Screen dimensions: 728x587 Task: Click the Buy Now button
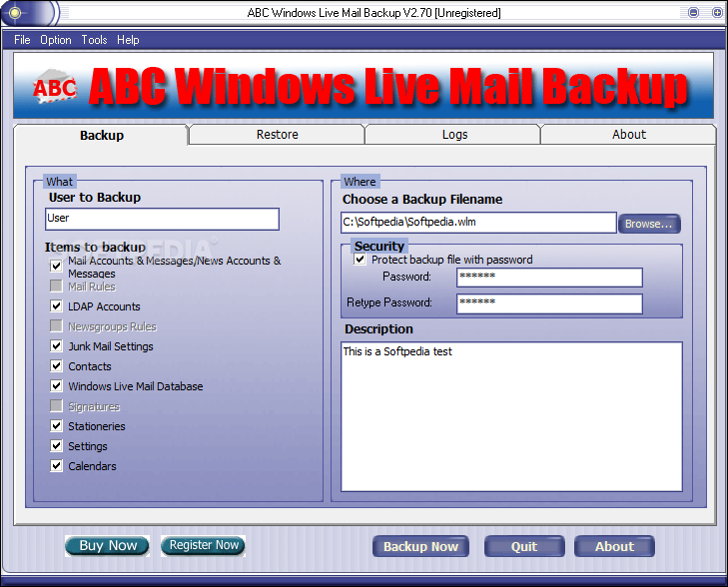107,546
